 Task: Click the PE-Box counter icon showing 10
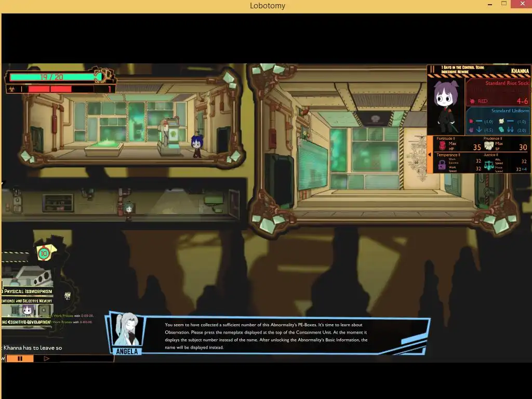coord(44,254)
